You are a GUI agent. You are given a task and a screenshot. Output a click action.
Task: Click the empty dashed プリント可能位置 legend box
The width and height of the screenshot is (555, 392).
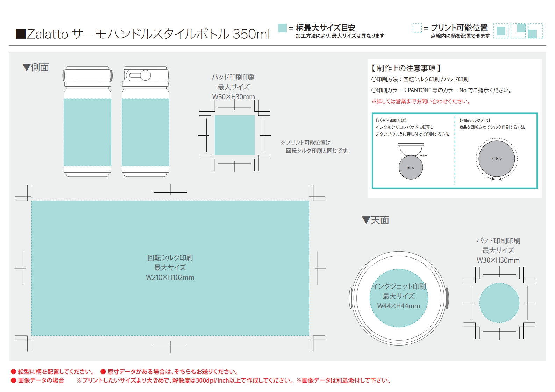417,28
